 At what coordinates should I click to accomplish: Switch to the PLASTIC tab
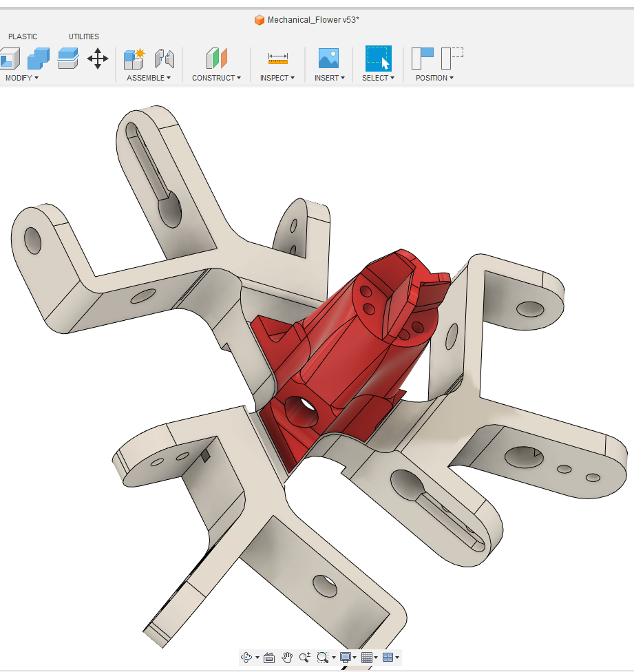[x=23, y=37]
